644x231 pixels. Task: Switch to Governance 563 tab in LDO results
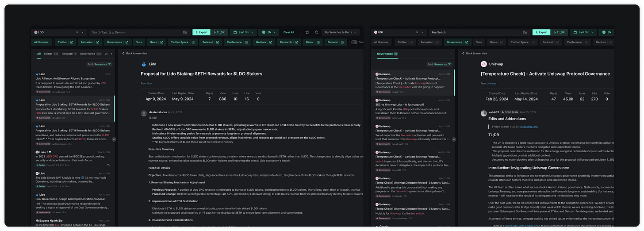coord(90,54)
